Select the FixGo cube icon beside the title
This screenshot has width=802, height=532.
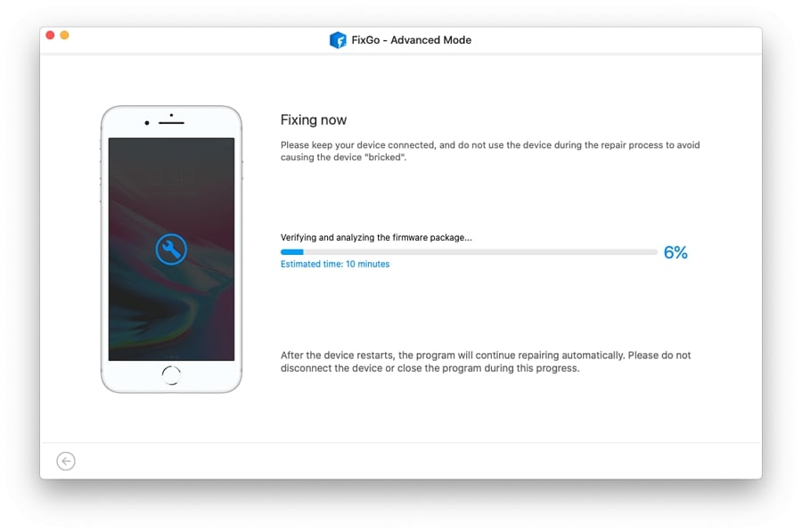pyautogui.click(x=339, y=40)
